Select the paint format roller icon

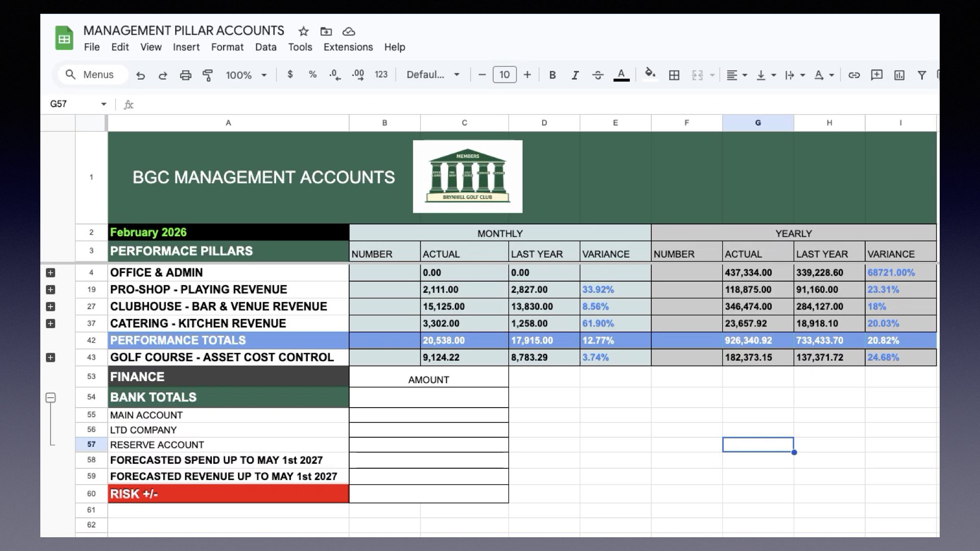coord(208,76)
